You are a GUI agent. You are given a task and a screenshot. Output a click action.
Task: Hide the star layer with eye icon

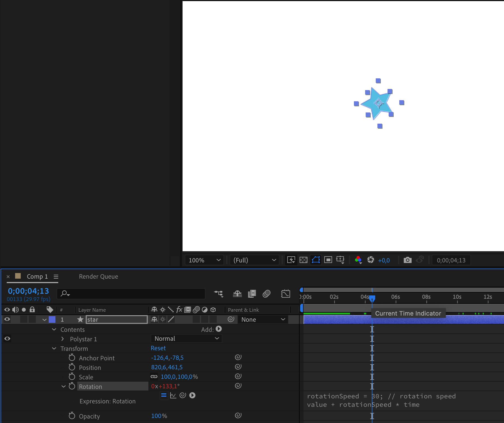coord(7,319)
